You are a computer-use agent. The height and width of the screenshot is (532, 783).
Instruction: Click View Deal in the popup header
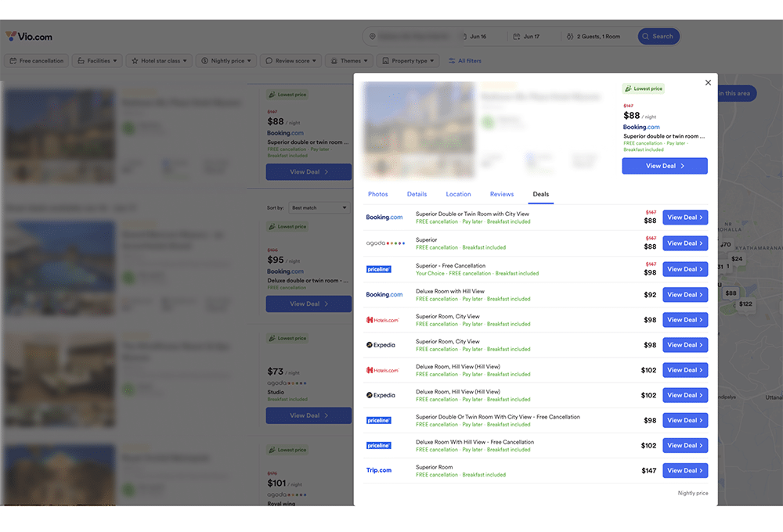click(664, 166)
